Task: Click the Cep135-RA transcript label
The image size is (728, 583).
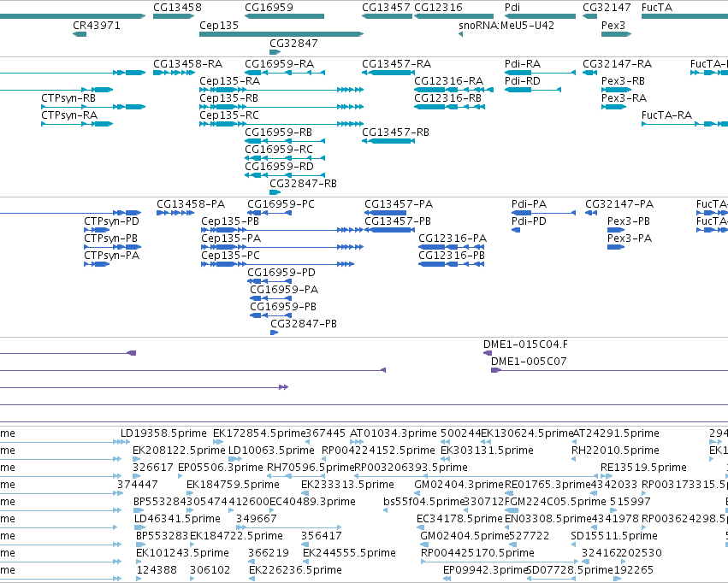Action: [x=229, y=80]
